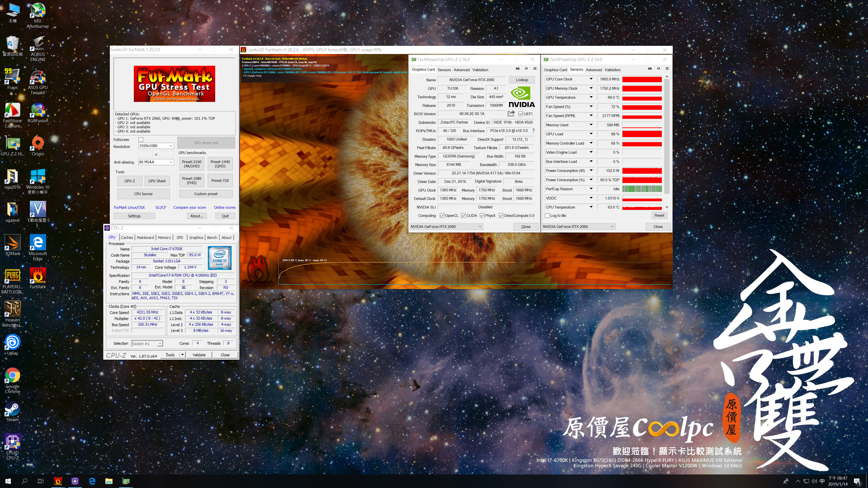
Task: Click FurMark icon on Windows taskbar
Action: click(x=58, y=481)
